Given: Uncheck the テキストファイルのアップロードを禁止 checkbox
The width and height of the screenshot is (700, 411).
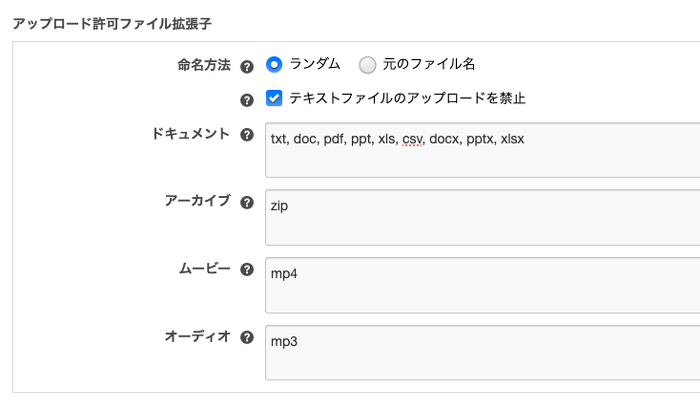Looking at the screenshot, I should click(x=274, y=98).
